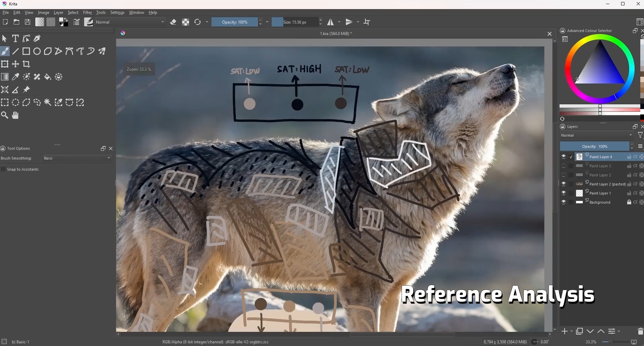Open the Layer menu
Viewport: 644px width, 346px height.
(58, 12)
